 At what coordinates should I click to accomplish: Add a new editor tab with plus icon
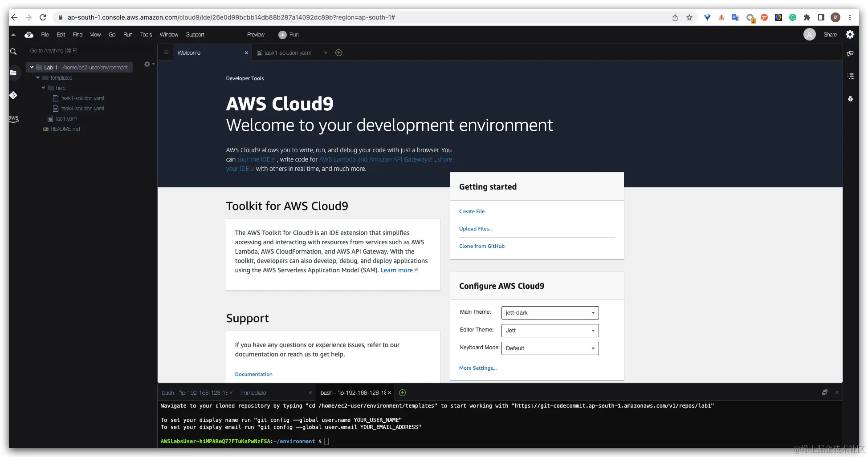pyautogui.click(x=338, y=53)
